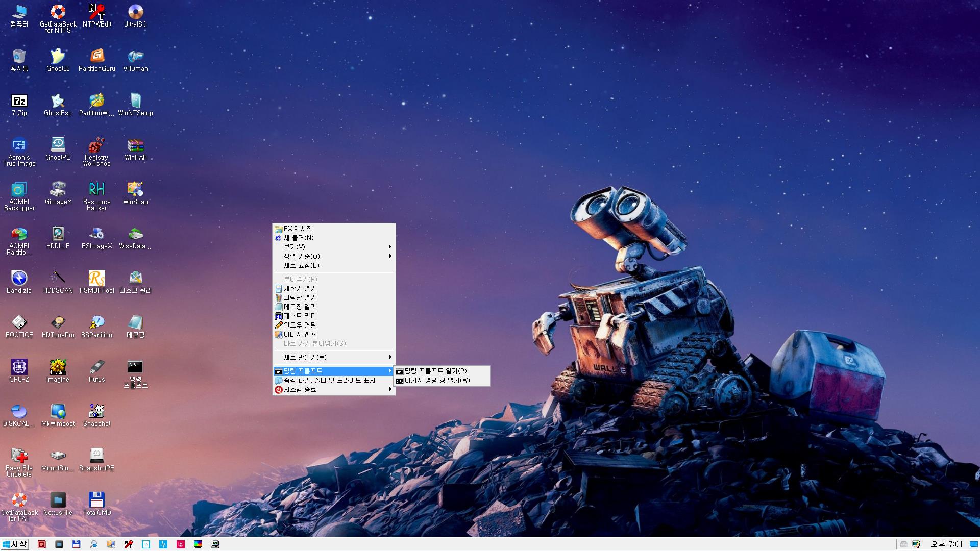Choose 이미지 캡처 in context menu
The height and width of the screenshot is (551, 980).
pos(334,334)
